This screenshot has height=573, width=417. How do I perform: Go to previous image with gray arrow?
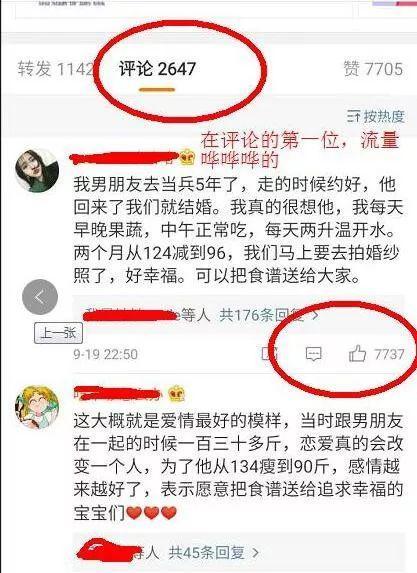pyautogui.click(x=40, y=297)
